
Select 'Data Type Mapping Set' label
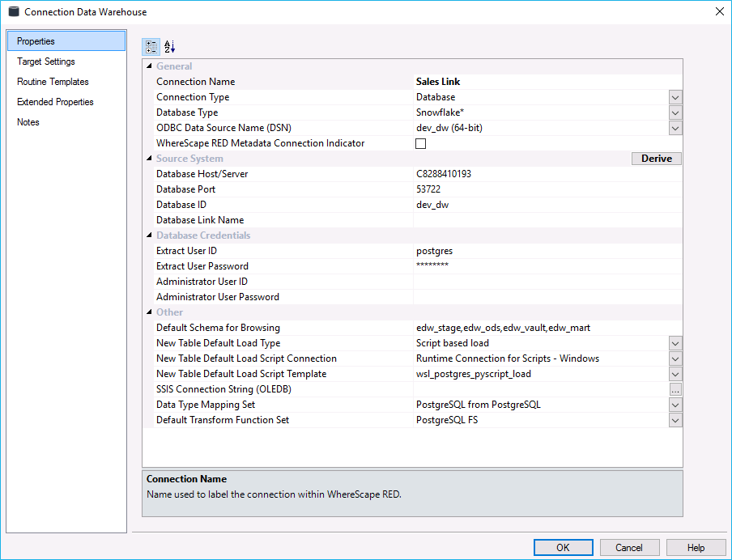tap(206, 405)
